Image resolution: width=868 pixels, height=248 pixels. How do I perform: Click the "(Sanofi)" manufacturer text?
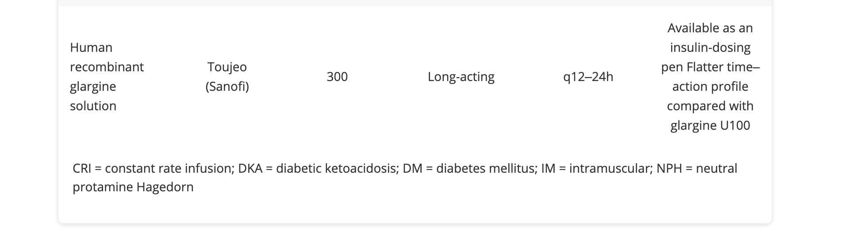[227, 86]
